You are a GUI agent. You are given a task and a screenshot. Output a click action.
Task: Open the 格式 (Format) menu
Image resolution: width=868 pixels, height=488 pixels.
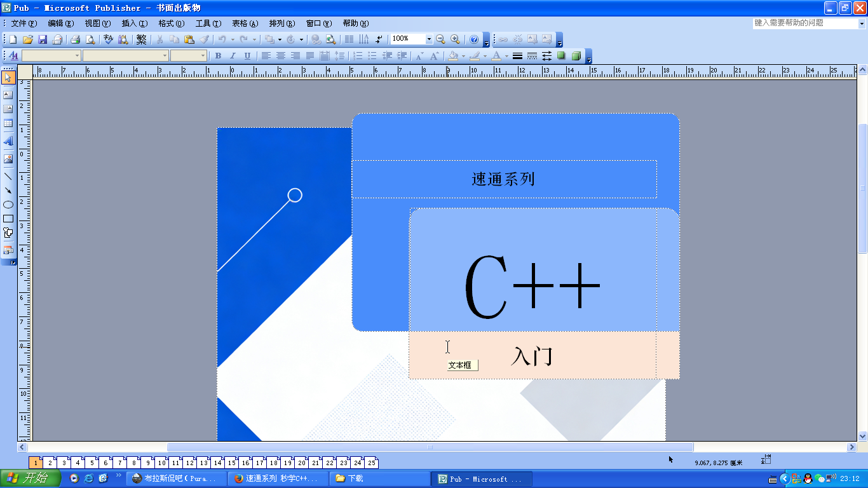171,24
